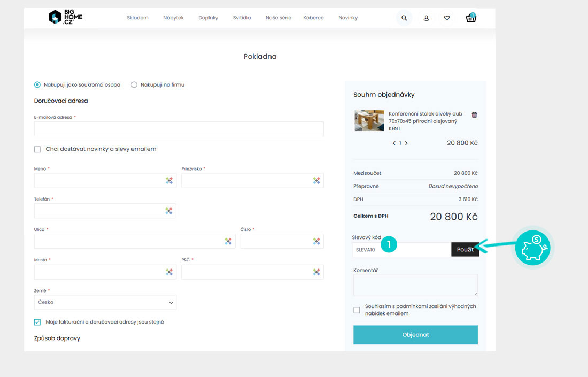Screen dimensions: 588x377
Task: Click the BigHome.cz logo
Action: pyautogui.click(x=65, y=18)
